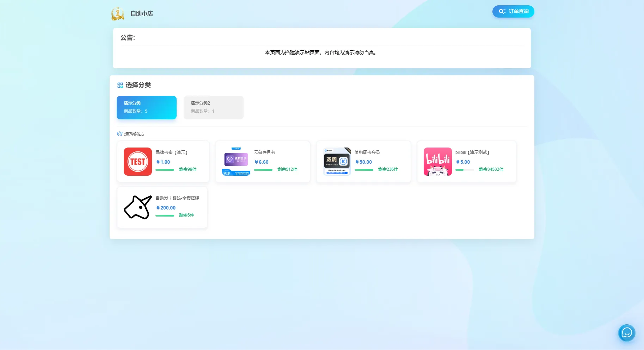Click the ¥200.00 price on 自动发卡系统
The height and width of the screenshot is (350, 644).
(x=166, y=208)
